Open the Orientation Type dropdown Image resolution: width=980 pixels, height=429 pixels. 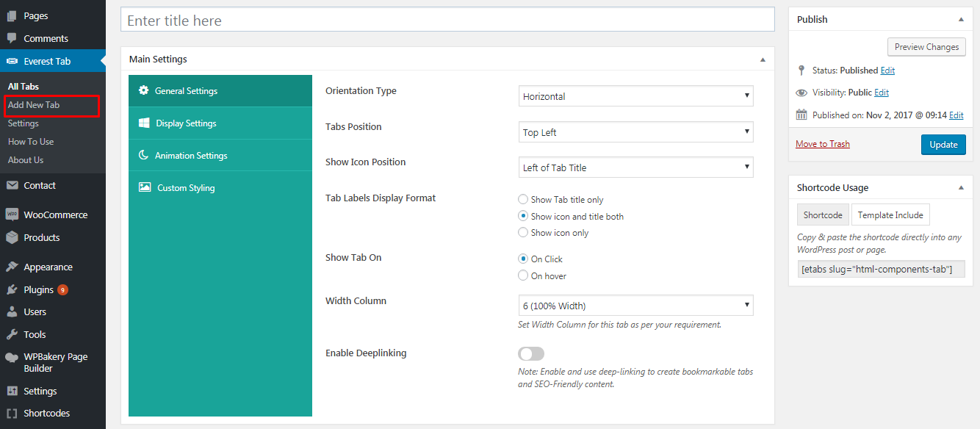tap(635, 96)
